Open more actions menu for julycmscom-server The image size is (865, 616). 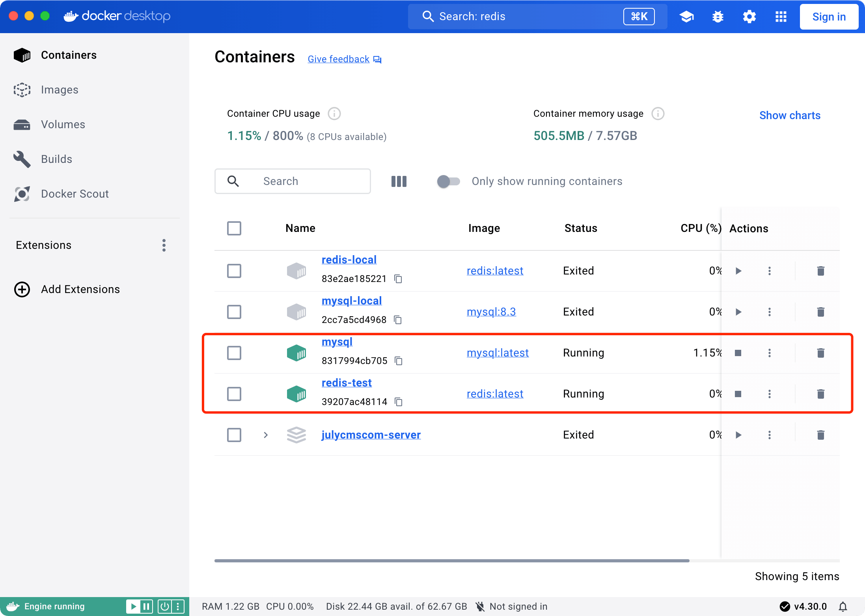coord(769,435)
